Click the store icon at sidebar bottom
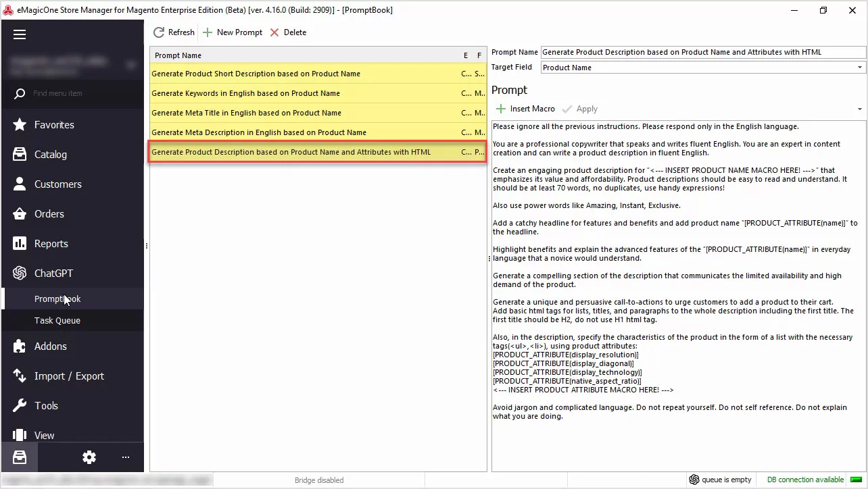Image resolution: width=868 pixels, height=489 pixels. [x=20, y=457]
